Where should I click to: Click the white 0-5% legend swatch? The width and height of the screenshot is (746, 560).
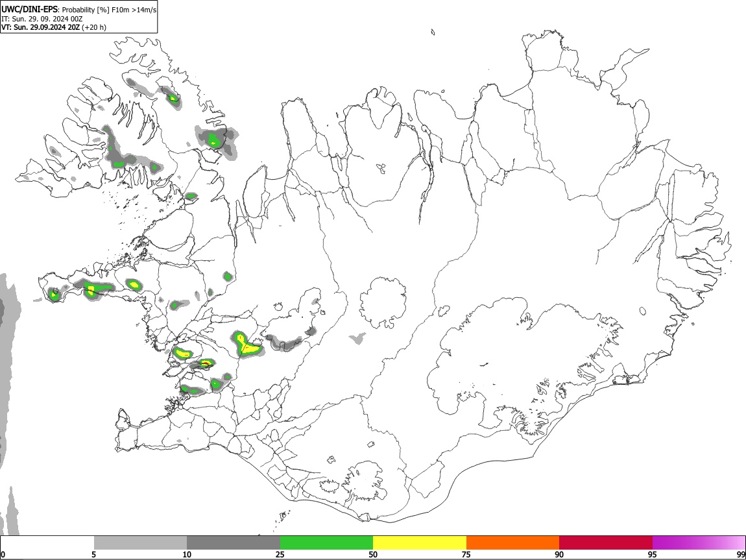pos(47,542)
